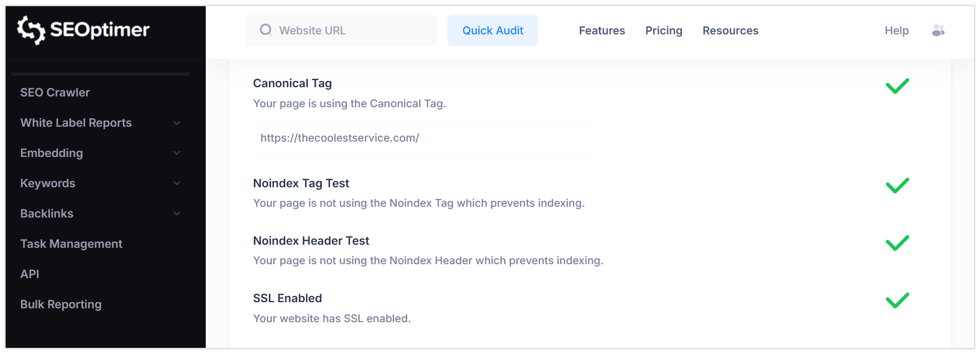Viewport: 980px width, 354px height.
Task: Open the Help link
Action: coord(896,30)
